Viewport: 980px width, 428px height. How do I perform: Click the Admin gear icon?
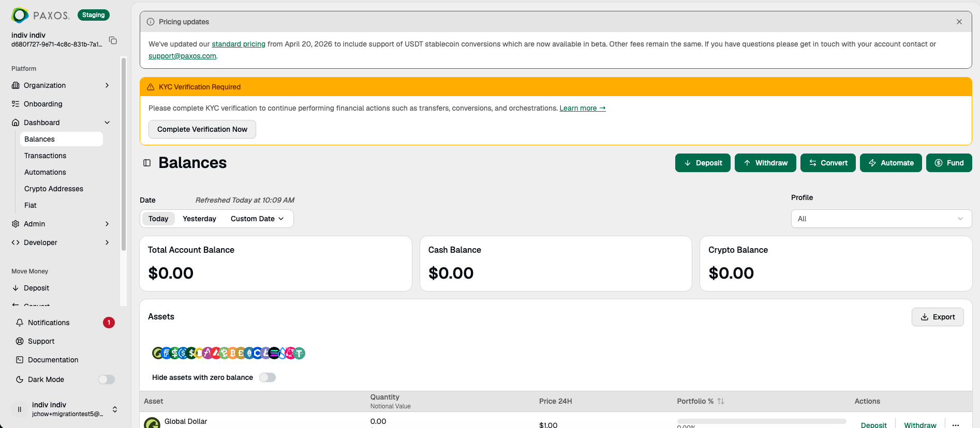click(16, 224)
